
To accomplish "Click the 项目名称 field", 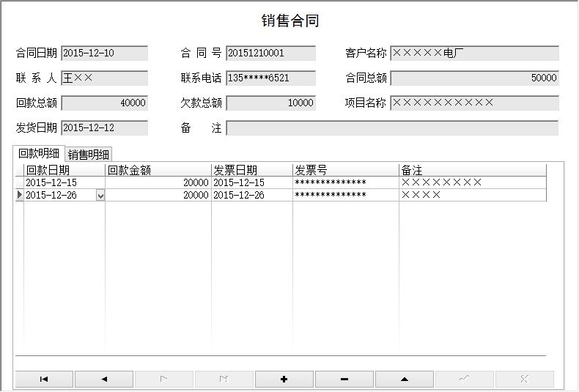I will (x=474, y=103).
